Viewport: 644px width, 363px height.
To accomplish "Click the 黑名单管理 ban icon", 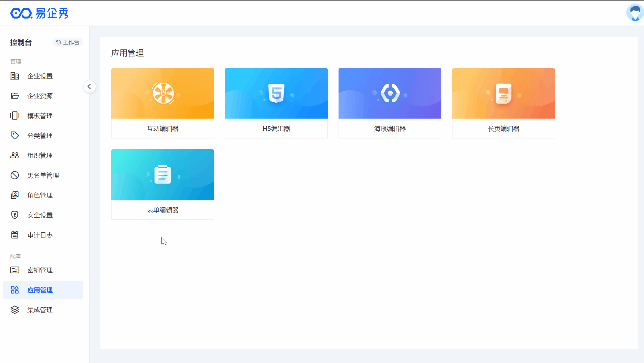I will point(15,175).
